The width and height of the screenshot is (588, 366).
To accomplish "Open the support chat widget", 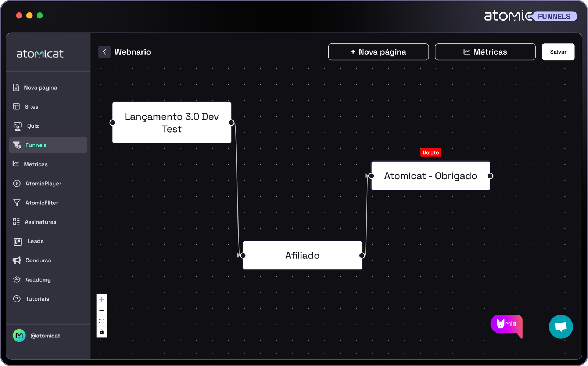I will [560, 326].
